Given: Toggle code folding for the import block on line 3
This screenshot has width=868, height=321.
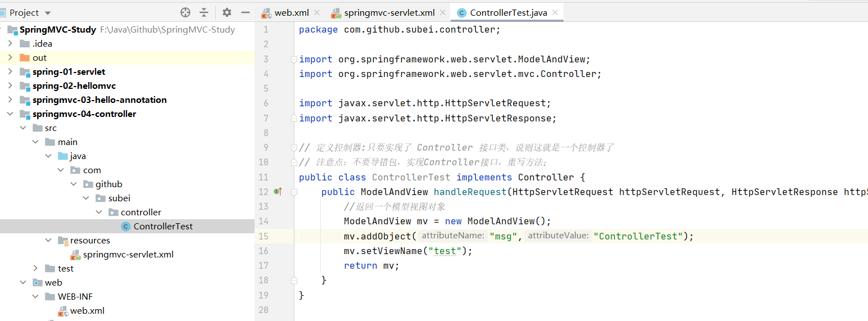Looking at the screenshot, I should (293, 59).
